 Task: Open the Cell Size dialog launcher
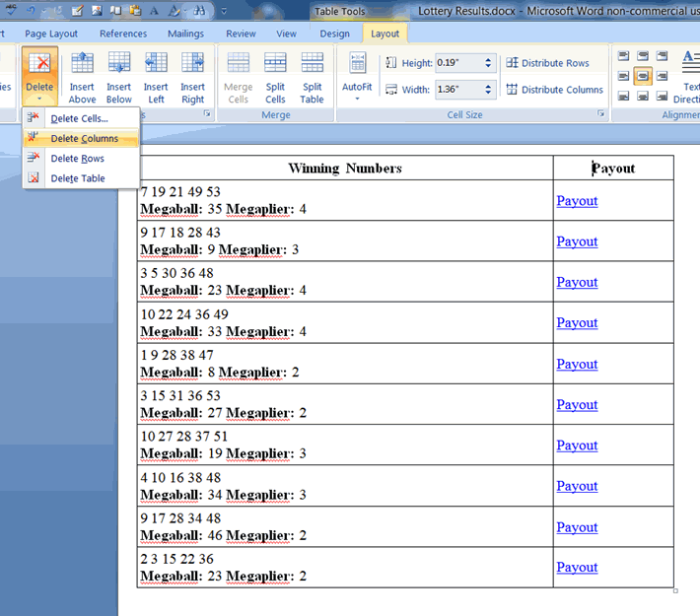[x=600, y=113]
